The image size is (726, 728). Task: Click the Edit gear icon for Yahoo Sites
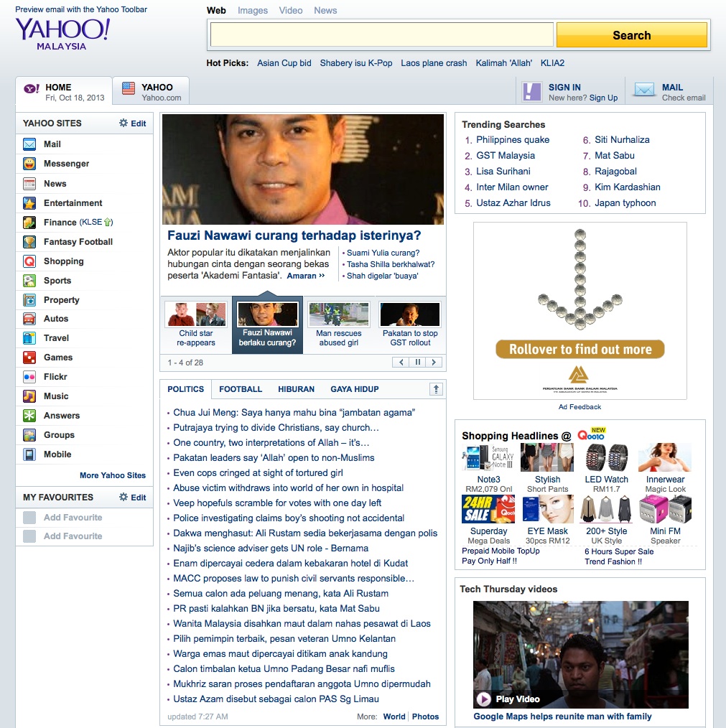124,123
